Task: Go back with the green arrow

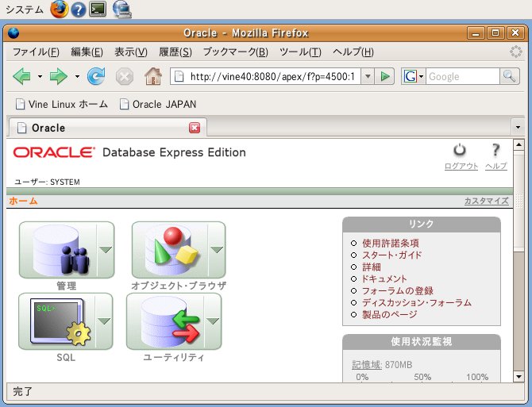Action: click(x=22, y=76)
